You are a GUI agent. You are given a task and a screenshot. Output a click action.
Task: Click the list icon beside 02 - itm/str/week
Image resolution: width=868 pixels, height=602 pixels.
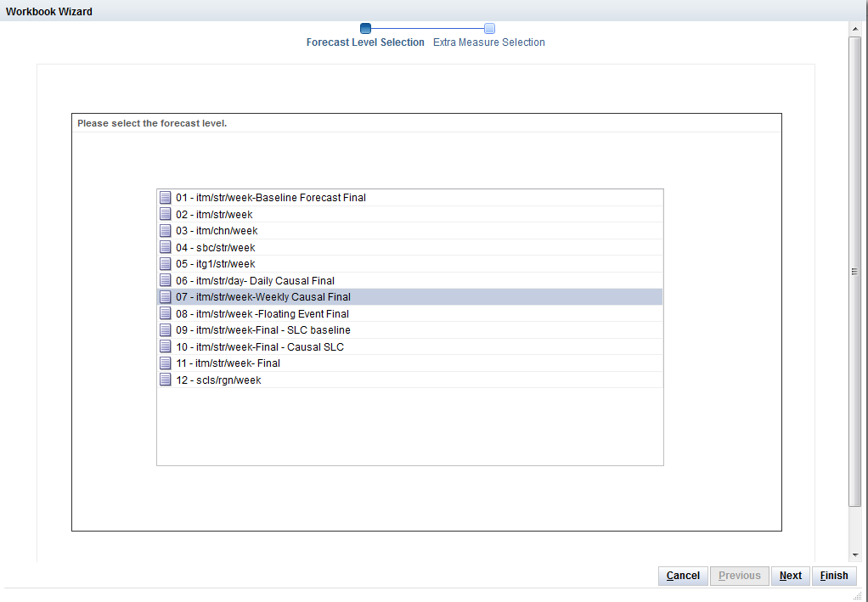pos(165,214)
